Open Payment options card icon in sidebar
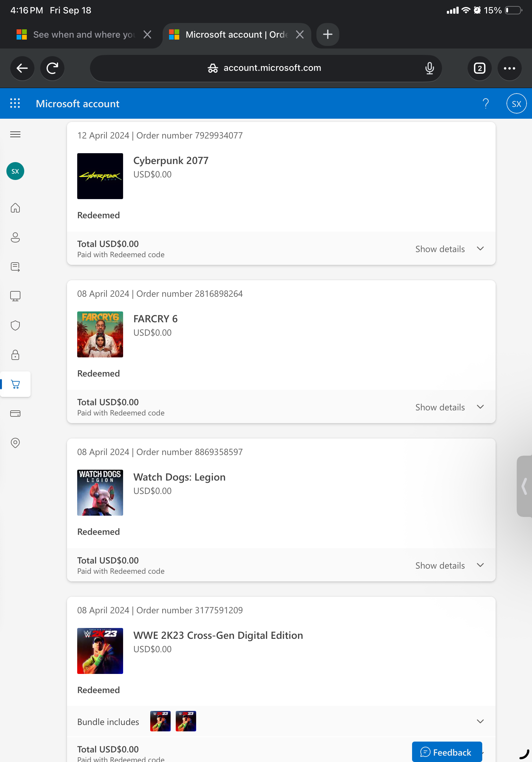This screenshot has height=762, width=532. pos(15,414)
